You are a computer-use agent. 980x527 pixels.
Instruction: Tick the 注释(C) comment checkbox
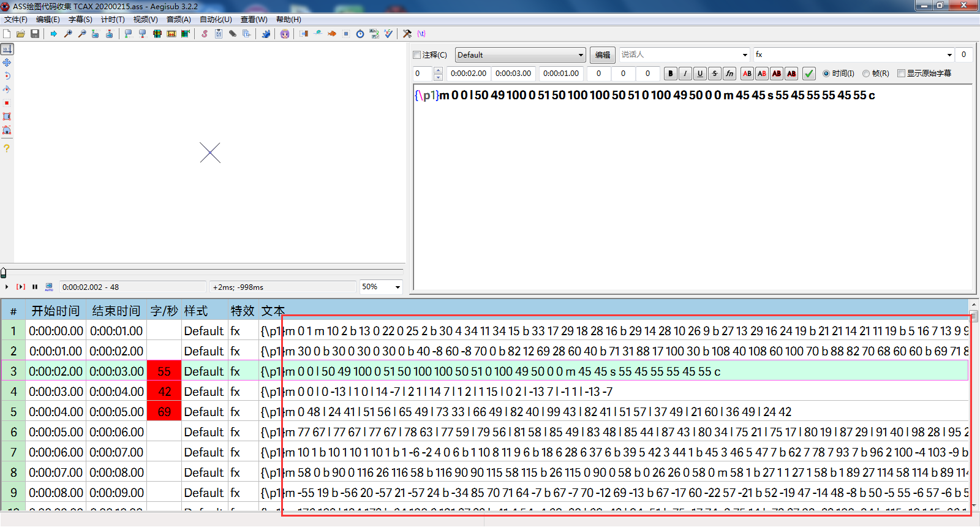pyautogui.click(x=417, y=55)
